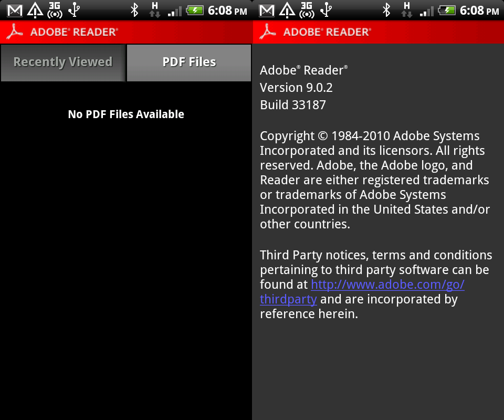The width and height of the screenshot is (504, 420).
Task: Tap the Bluetooth icon above the file list screen
Action: [x=134, y=10]
